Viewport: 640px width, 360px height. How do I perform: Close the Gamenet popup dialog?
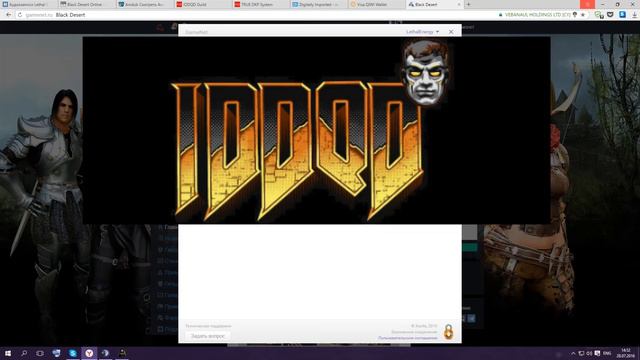451,32
